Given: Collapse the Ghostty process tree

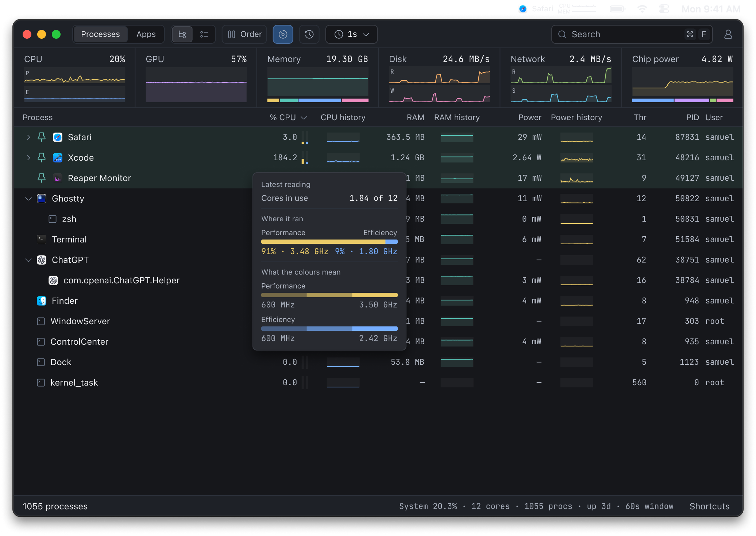Looking at the screenshot, I should click(x=28, y=199).
